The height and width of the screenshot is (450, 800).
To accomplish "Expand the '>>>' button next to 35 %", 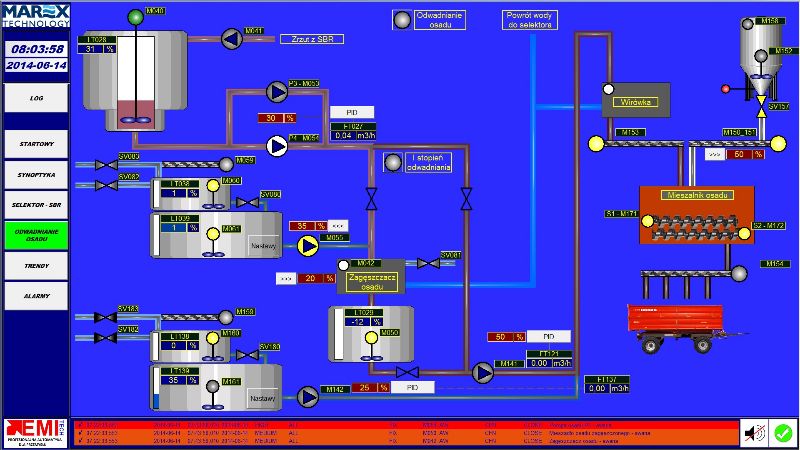I will pyautogui.click(x=338, y=225).
